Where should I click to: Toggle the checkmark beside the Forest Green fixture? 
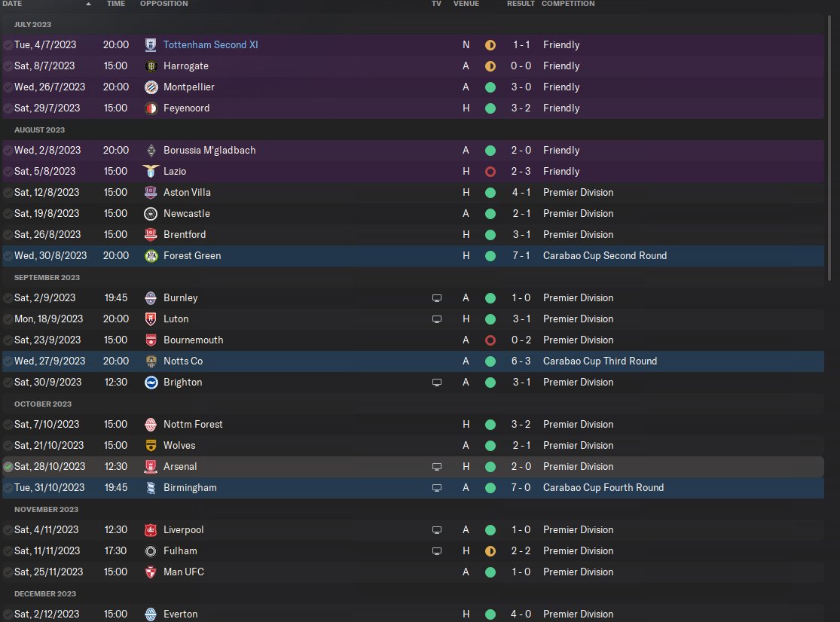pos(8,256)
